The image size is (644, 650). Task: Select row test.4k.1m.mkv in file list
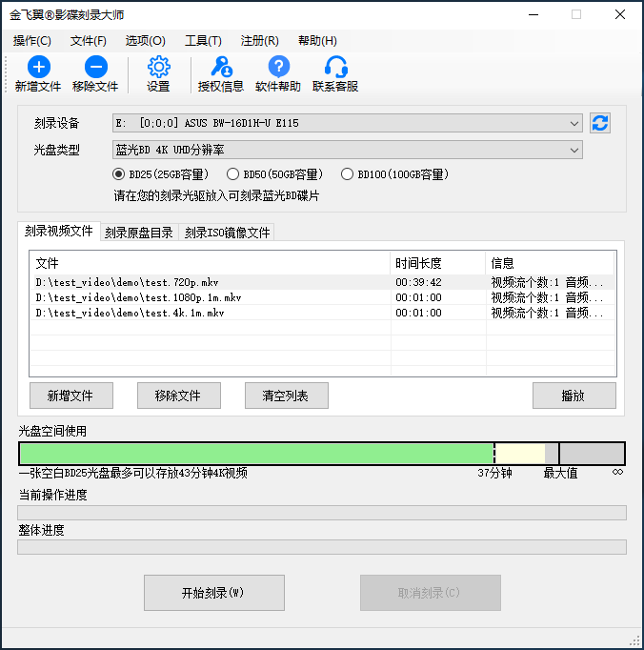tap(322, 313)
